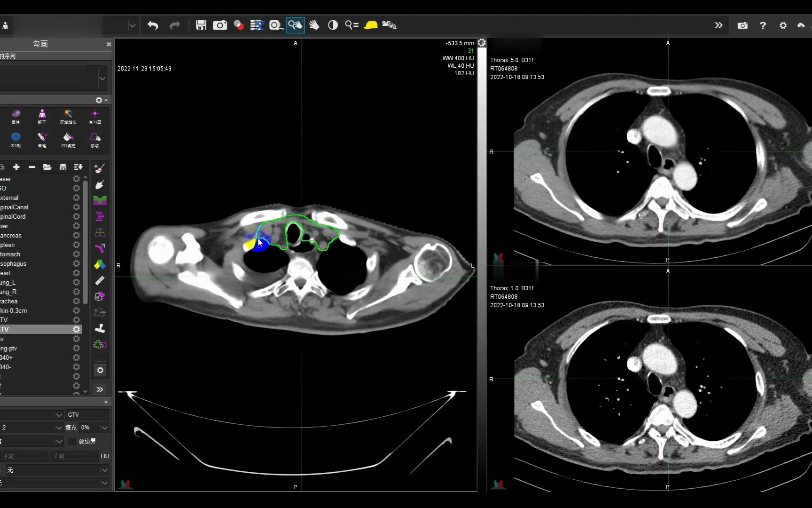The height and width of the screenshot is (508, 812).
Task: Open the magnifier equals zoom-reset tool
Action: click(x=351, y=25)
